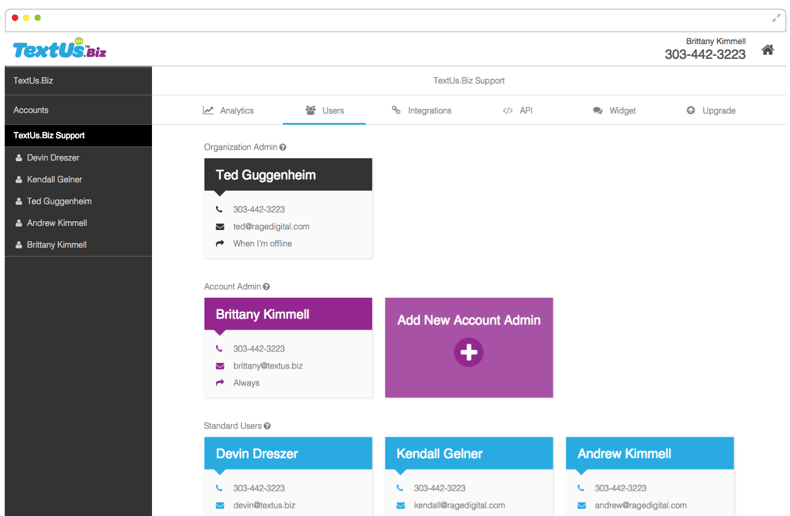Select Kendall Gelner in the sidebar
790x516 pixels.
click(x=78, y=179)
